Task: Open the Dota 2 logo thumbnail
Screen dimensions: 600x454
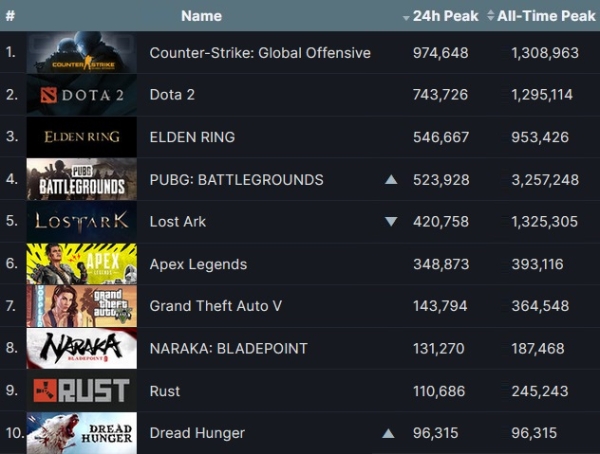Action: coord(82,95)
